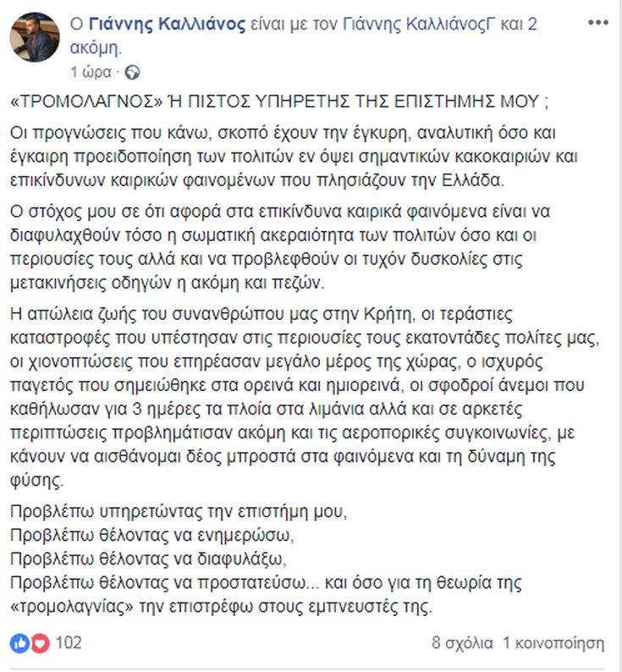Screen dimensions: 622x672
Task: Open the "1 κοινοποίηση" shares link
Action: 553,643
